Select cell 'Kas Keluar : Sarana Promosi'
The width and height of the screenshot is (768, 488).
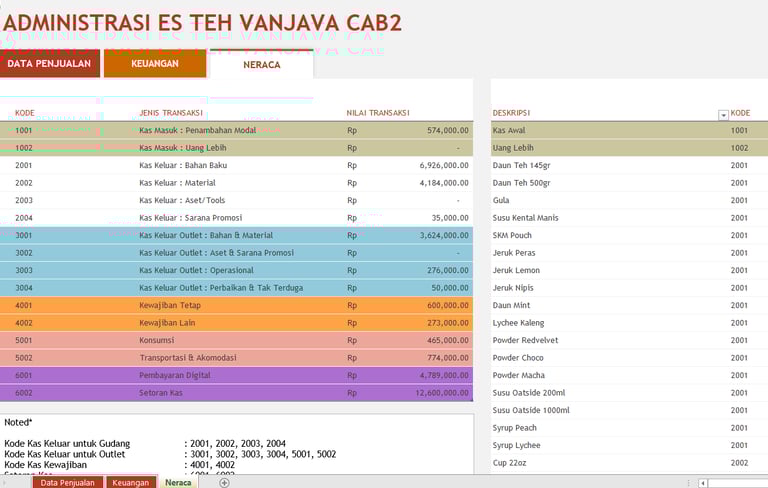[x=191, y=218]
